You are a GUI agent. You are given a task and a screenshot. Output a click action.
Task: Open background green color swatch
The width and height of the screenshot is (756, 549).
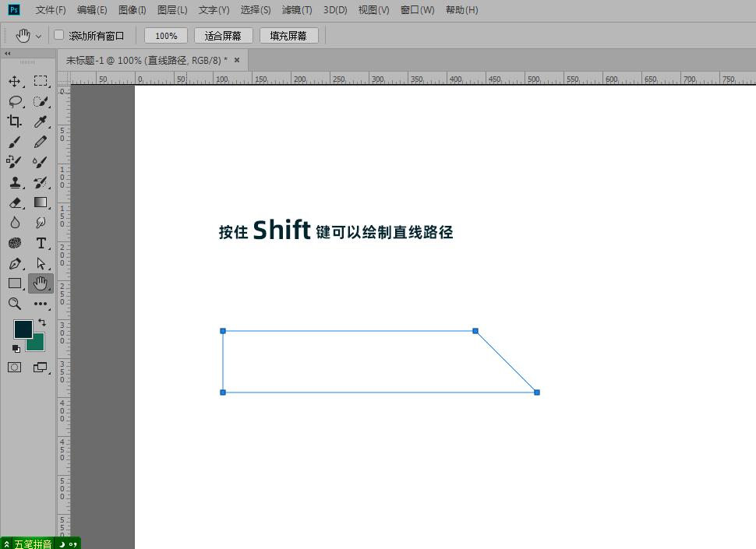37,344
